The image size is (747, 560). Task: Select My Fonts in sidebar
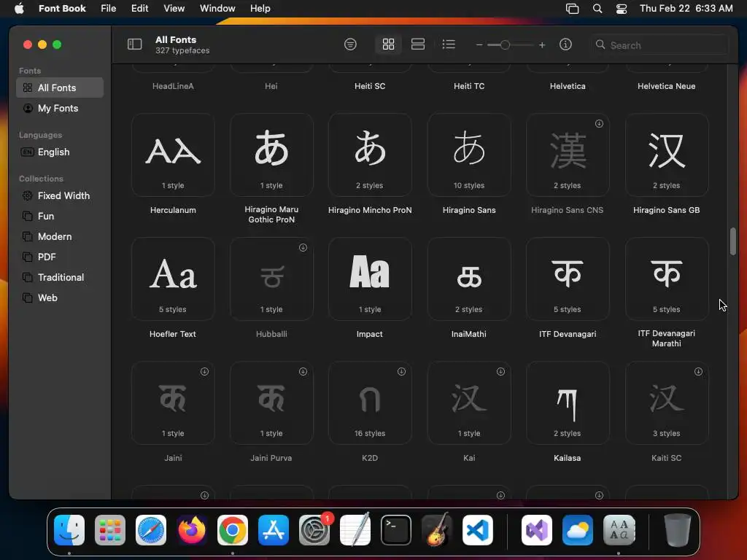tap(60, 108)
